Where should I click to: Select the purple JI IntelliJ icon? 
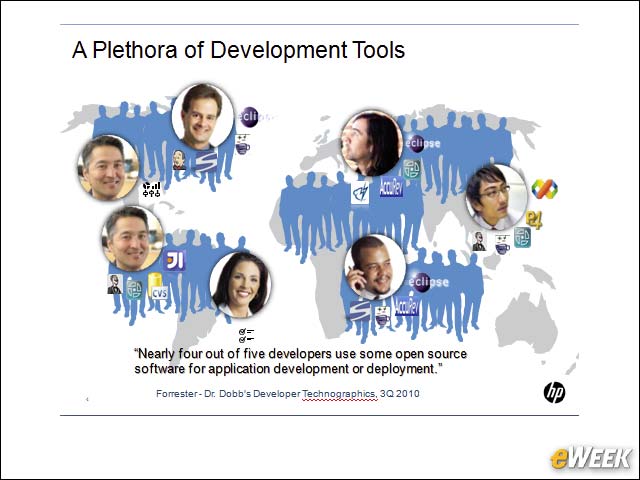tap(174, 260)
